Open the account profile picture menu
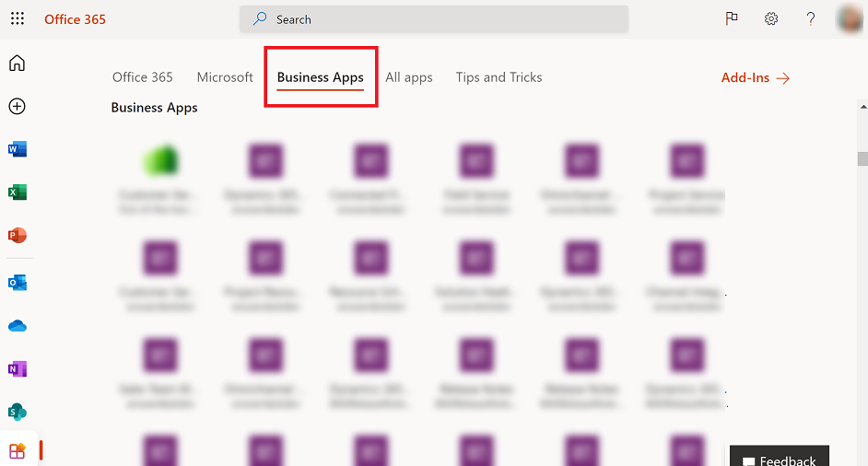Image resolution: width=868 pixels, height=466 pixels. tap(850, 18)
